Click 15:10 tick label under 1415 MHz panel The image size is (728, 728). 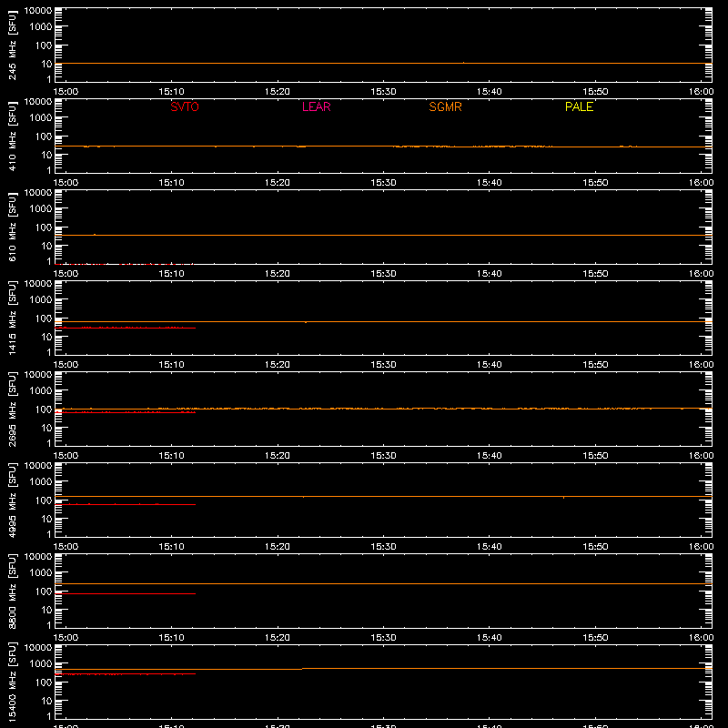pyautogui.click(x=171, y=365)
